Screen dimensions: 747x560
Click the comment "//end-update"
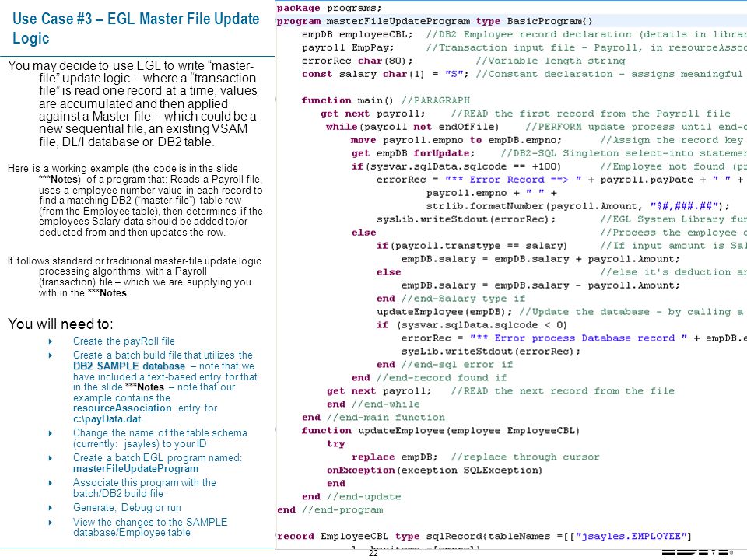[x=363, y=497]
